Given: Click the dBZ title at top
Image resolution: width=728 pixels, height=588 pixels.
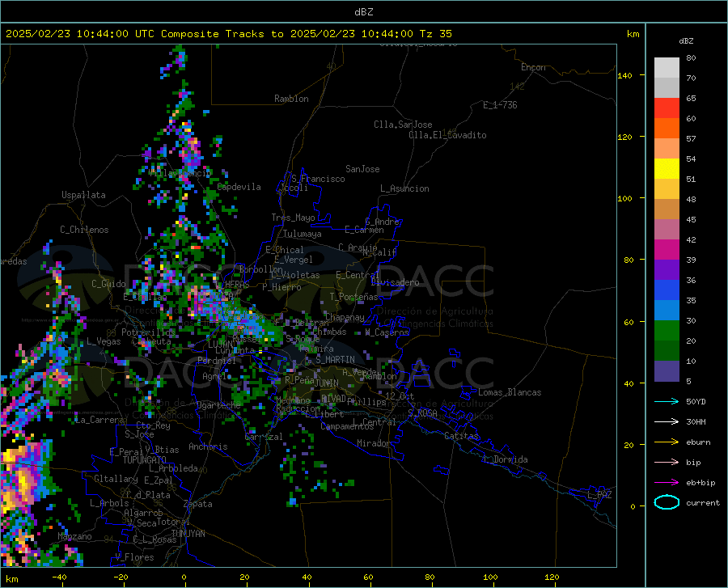Looking at the screenshot, I should pyautogui.click(x=363, y=12).
